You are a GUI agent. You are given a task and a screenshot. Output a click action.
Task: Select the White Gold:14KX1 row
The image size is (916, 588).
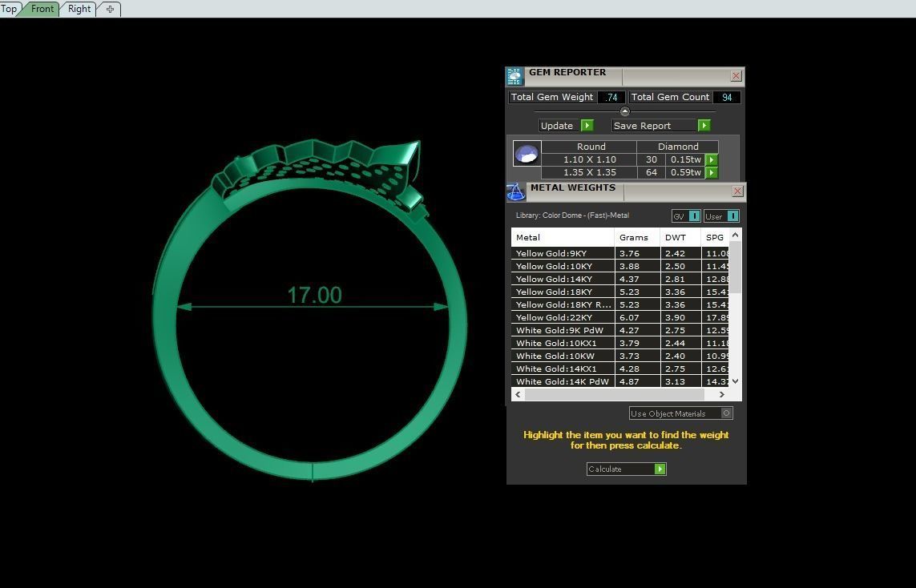(620, 369)
